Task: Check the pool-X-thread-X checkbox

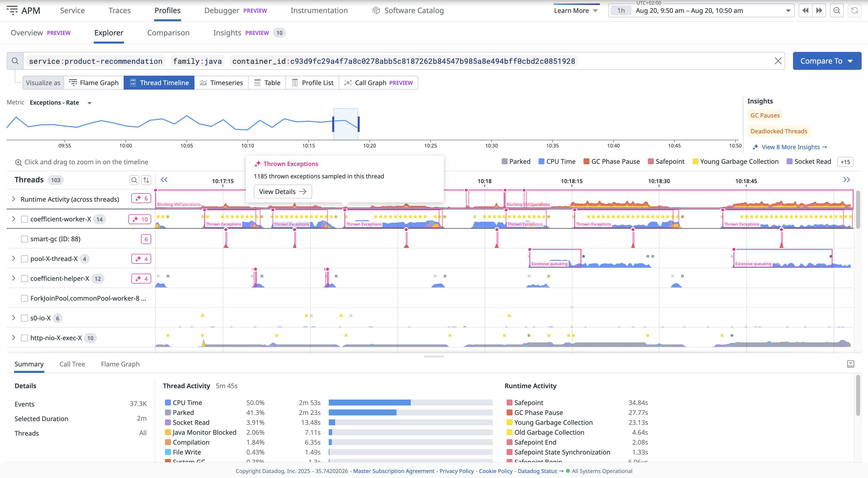Action: (x=24, y=259)
